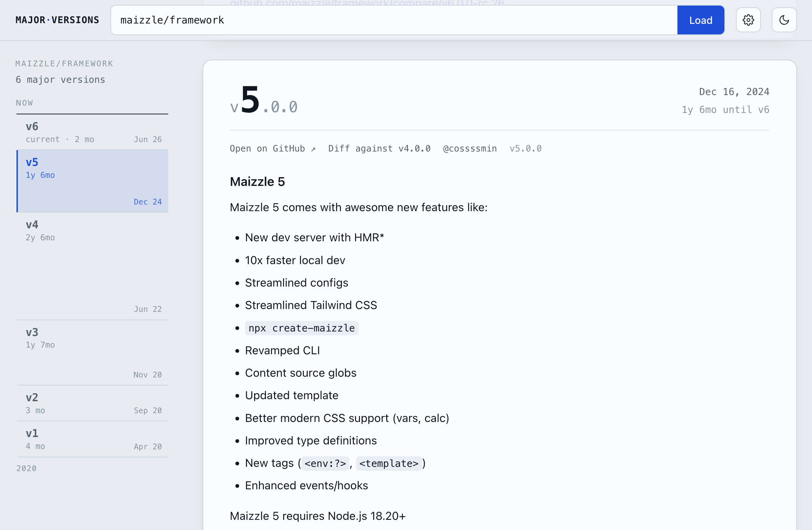This screenshot has height=530, width=812.
Task: Click the 'Sep 20' date beside v2
Action: coord(148,410)
